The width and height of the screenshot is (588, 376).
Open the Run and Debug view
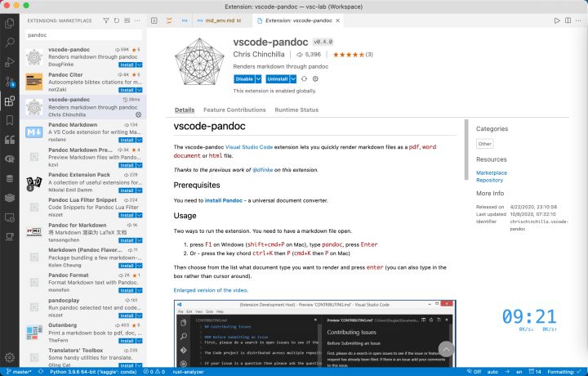tap(9, 61)
